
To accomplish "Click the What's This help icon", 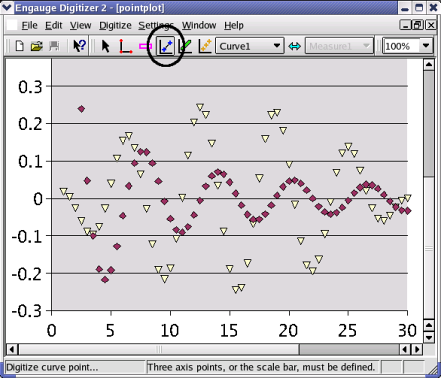I will point(79,46).
